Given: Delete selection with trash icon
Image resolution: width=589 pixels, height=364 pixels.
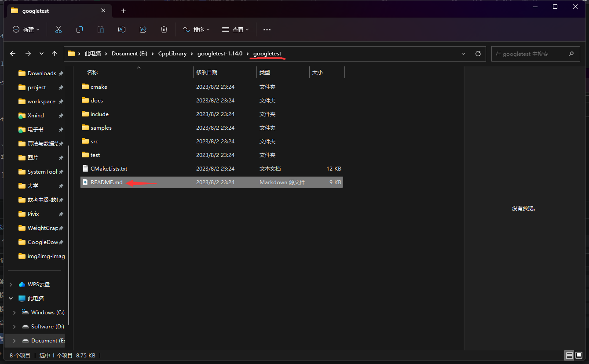Looking at the screenshot, I should [164, 29].
